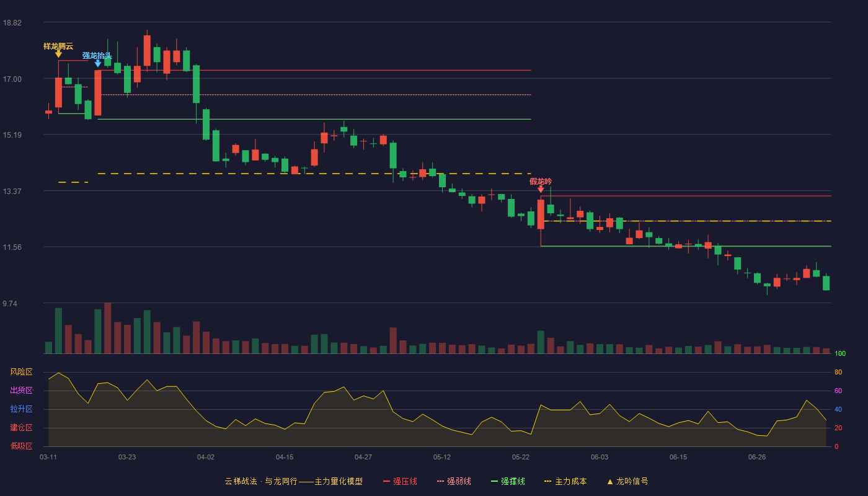
Task: Click the 40 indicator axis value
Action: tap(838, 409)
